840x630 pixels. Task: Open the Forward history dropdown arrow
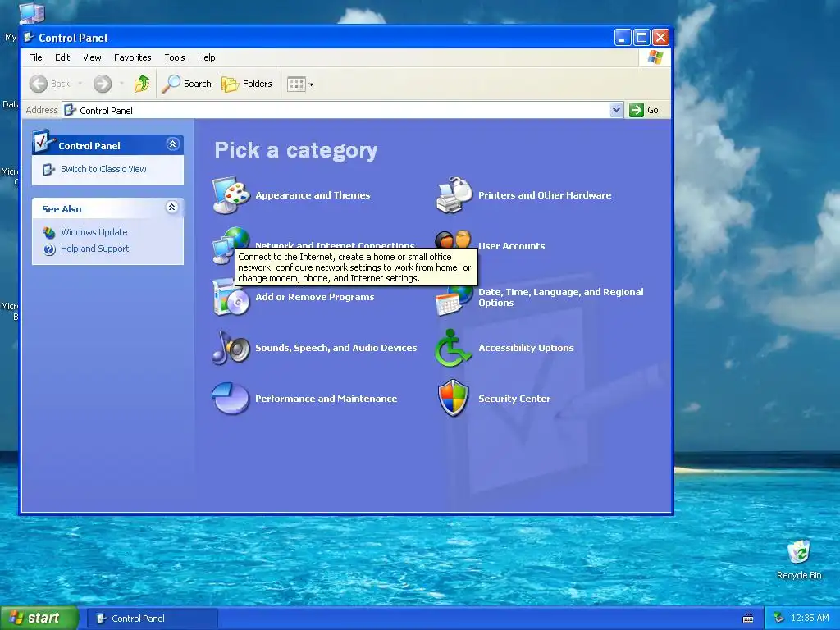tap(121, 84)
